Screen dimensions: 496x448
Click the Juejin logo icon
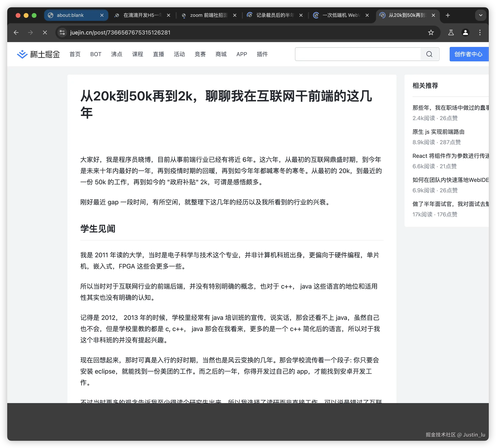tap(22, 54)
